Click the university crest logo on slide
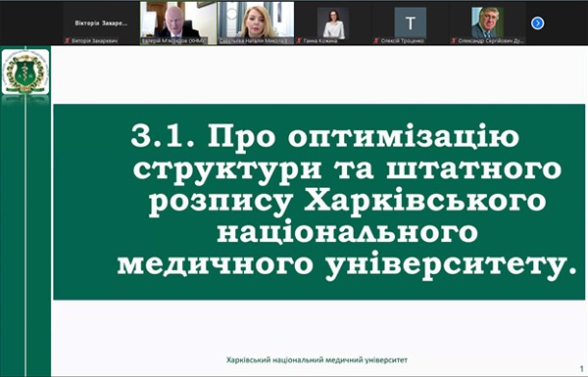This screenshot has height=377, width=588. click(x=25, y=71)
